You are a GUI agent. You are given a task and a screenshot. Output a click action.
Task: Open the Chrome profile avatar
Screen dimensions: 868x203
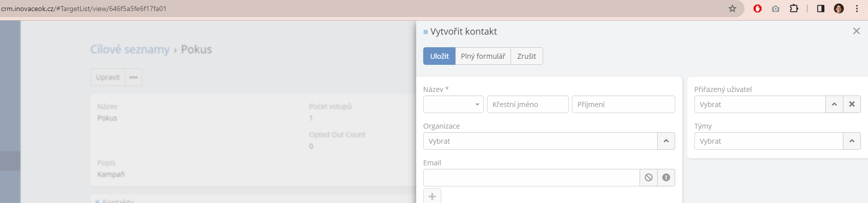[839, 9]
